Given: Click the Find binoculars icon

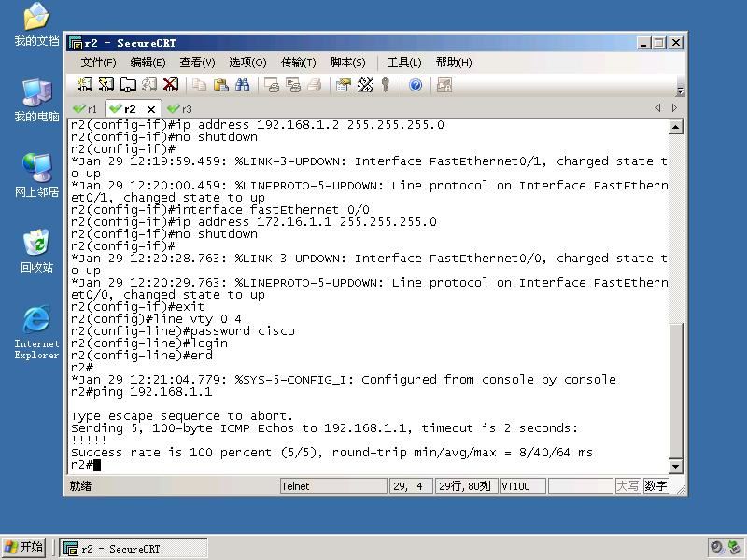Looking at the screenshot, I should tap(242, 85).
